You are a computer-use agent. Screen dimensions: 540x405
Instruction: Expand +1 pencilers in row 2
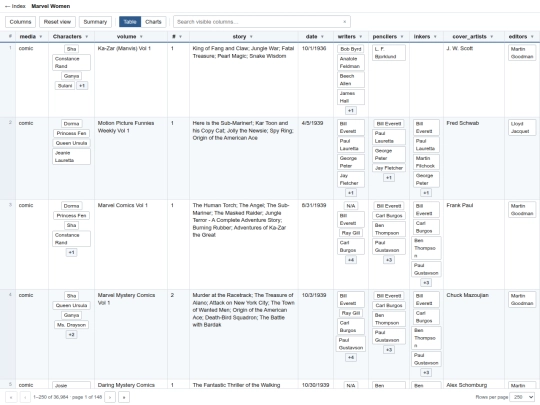(x=389, y=178)
